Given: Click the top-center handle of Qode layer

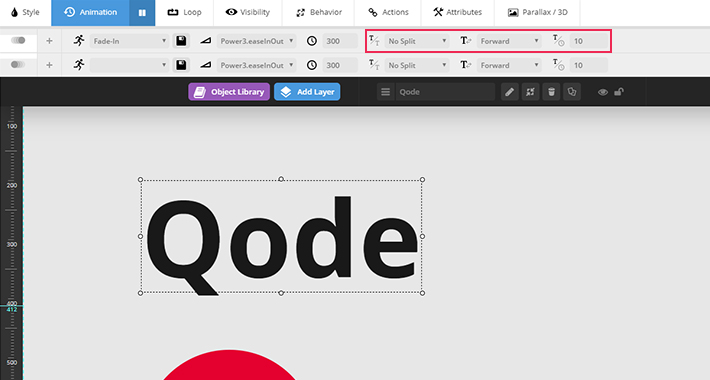Looking at the screenshot, I should pos(281,179).
